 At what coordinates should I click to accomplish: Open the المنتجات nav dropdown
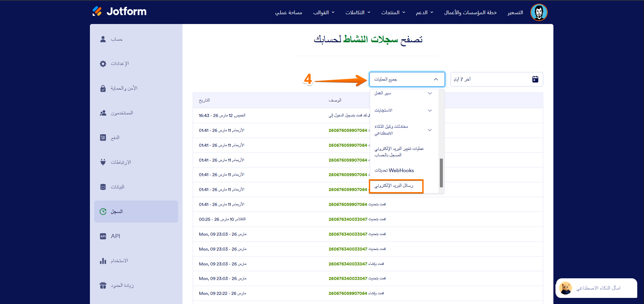click(x=393, y=13)
